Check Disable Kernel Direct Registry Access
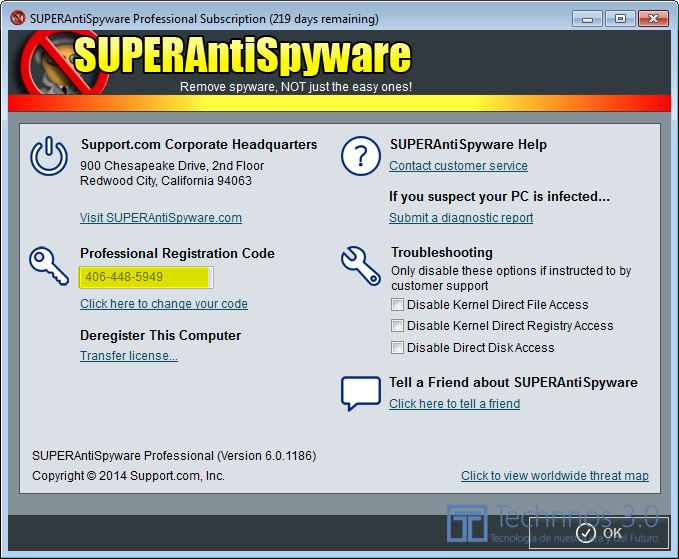Screen dimensions: 679x559 click(x=397, y=325)
